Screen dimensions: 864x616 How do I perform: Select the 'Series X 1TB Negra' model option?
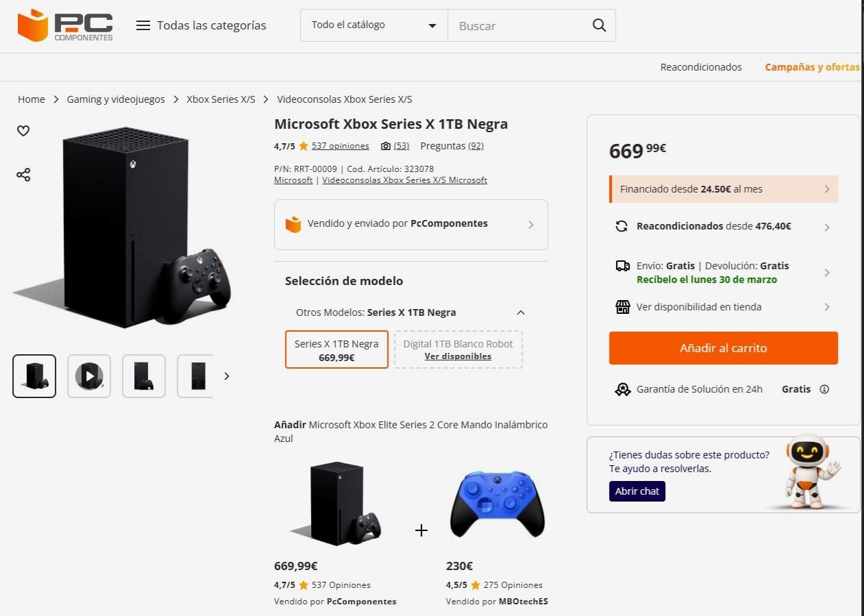point(336,349)
